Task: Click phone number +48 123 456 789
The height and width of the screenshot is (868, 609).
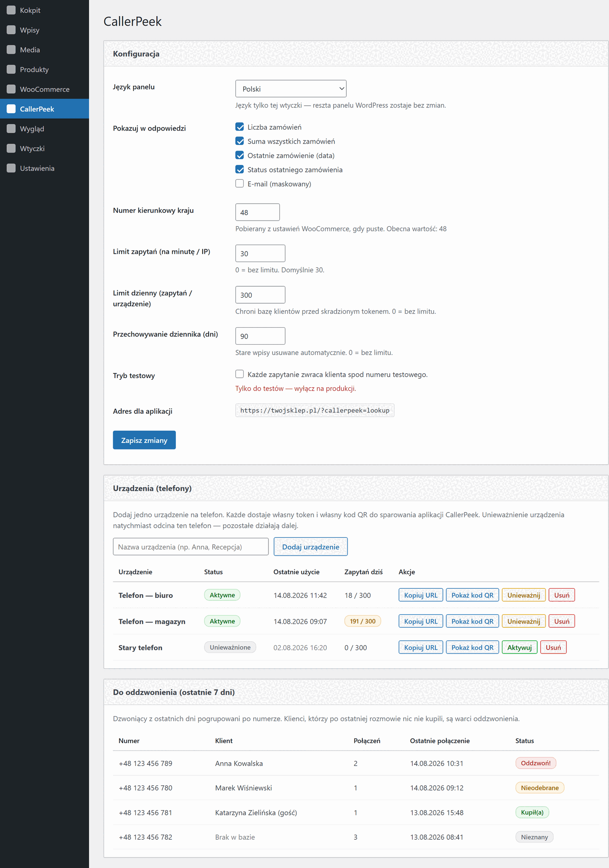Action: 146,764
